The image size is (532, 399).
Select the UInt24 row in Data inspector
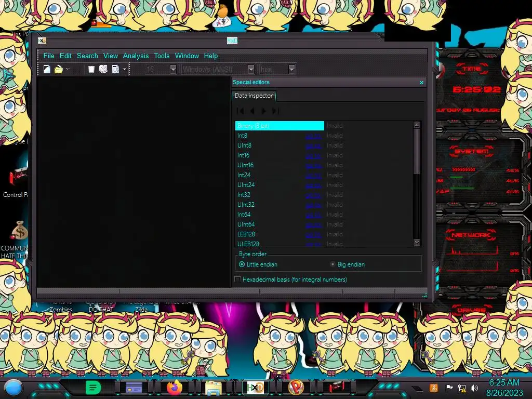click(x=324, y=185)
